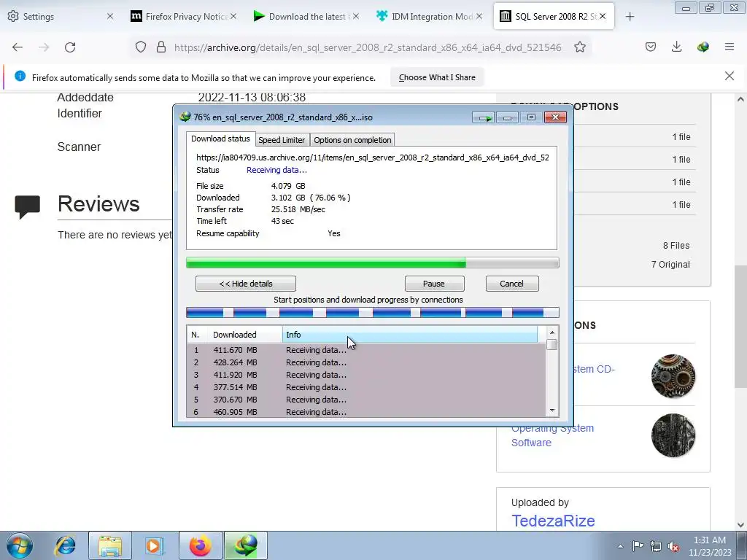
Task: Click the connections progress segments bar
Action: [x=373, y=312]
